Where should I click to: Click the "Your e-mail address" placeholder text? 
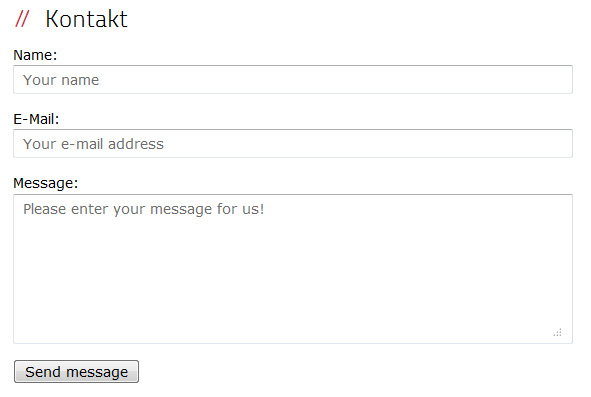pyautogui.click(x=93, y=144)
